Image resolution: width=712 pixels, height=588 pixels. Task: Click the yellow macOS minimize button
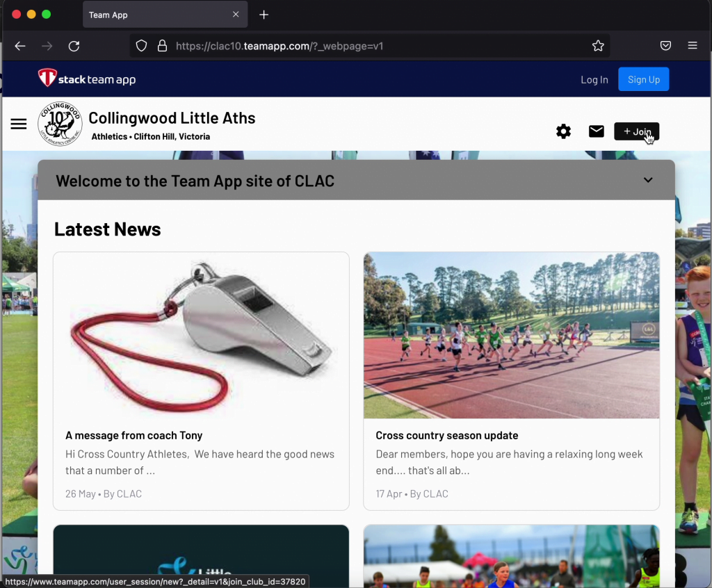point(31,14)
